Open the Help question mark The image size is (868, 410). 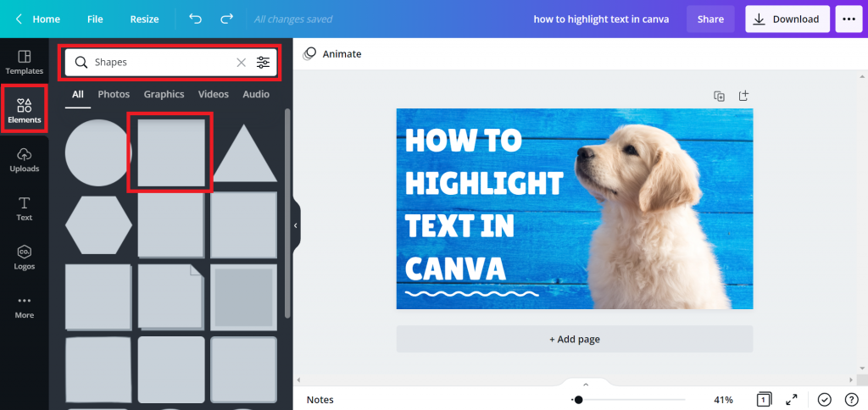(x=851, y=399)
